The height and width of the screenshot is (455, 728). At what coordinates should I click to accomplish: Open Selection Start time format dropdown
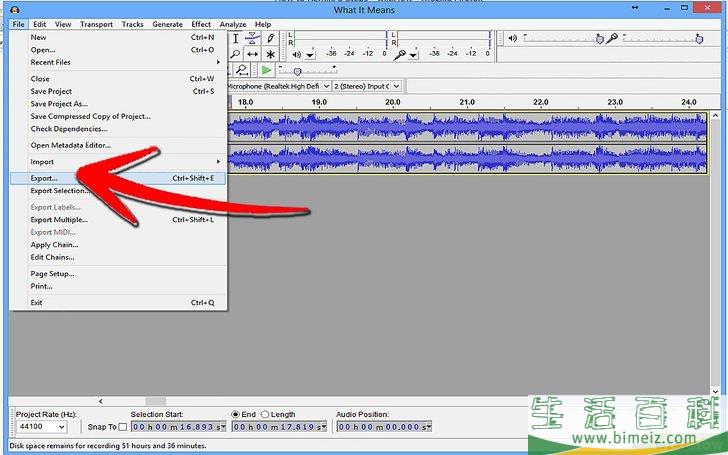click(223, 427)
